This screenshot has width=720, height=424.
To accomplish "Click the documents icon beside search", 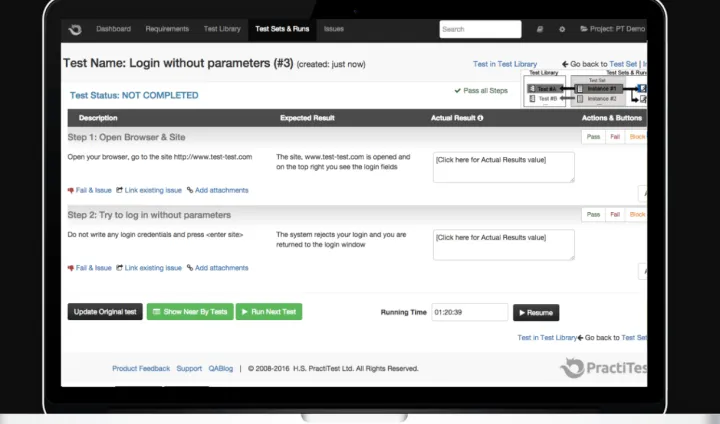I will [x=540, y=30].
